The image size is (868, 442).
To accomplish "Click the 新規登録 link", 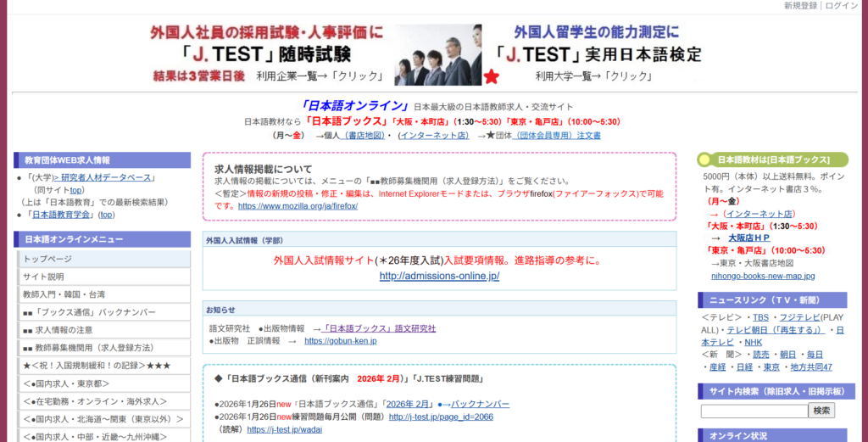I will coord(800,6).
